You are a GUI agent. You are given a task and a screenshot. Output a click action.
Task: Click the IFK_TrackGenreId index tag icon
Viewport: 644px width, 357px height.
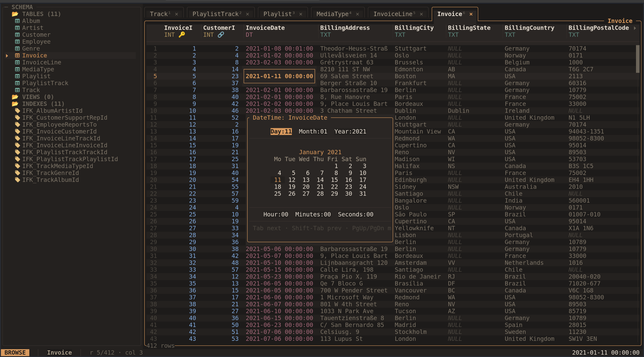pyautogui.click(x=17, y=173)
